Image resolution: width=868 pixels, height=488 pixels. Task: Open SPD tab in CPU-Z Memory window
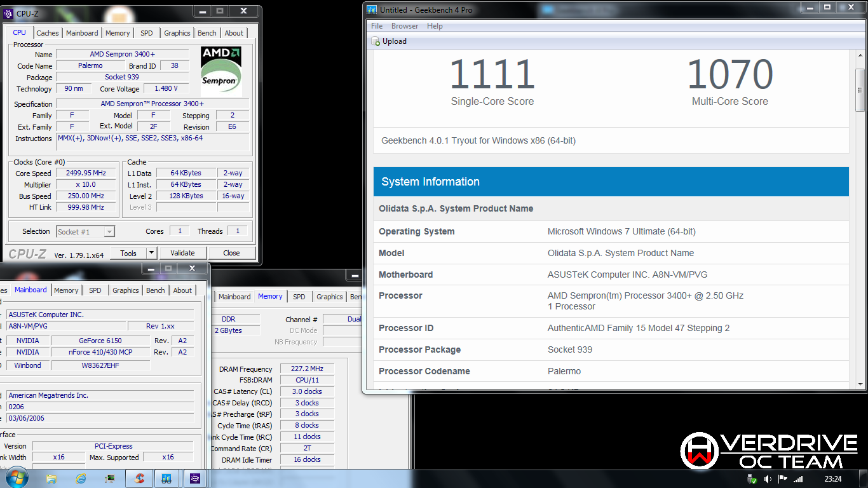pyautogui.click(x=299, y=297)
